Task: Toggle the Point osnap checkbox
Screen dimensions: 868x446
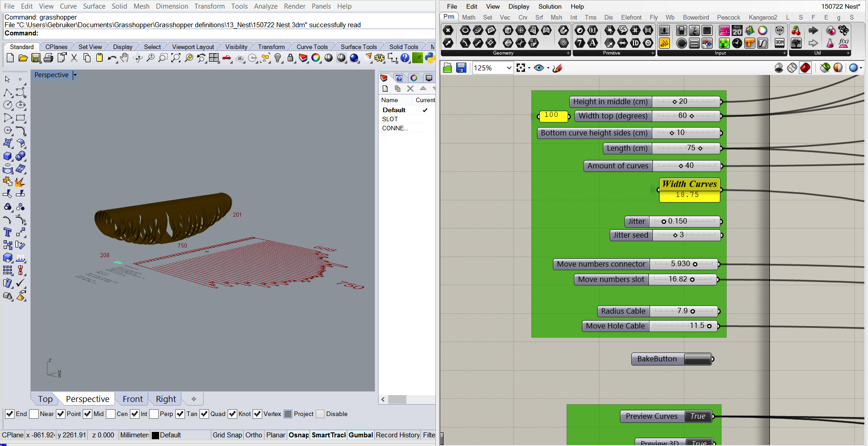Action: click(60, 414)
